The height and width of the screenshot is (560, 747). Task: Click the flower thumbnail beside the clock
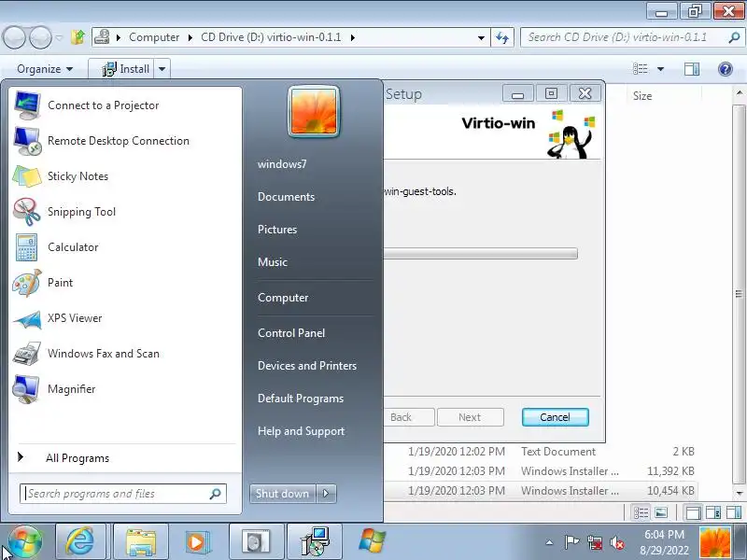pyautogui.click(x=714, y=542)
